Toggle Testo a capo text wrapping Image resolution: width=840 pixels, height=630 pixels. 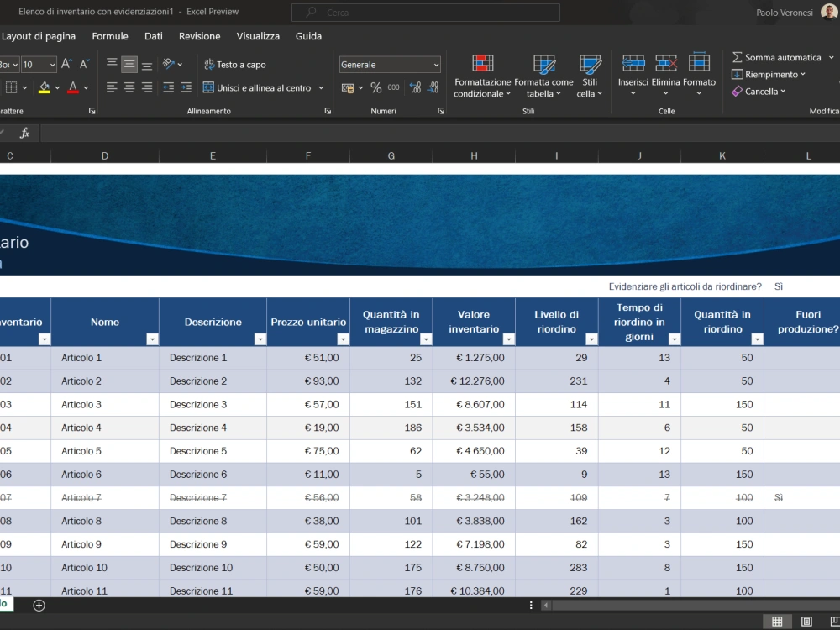[234, 65]
